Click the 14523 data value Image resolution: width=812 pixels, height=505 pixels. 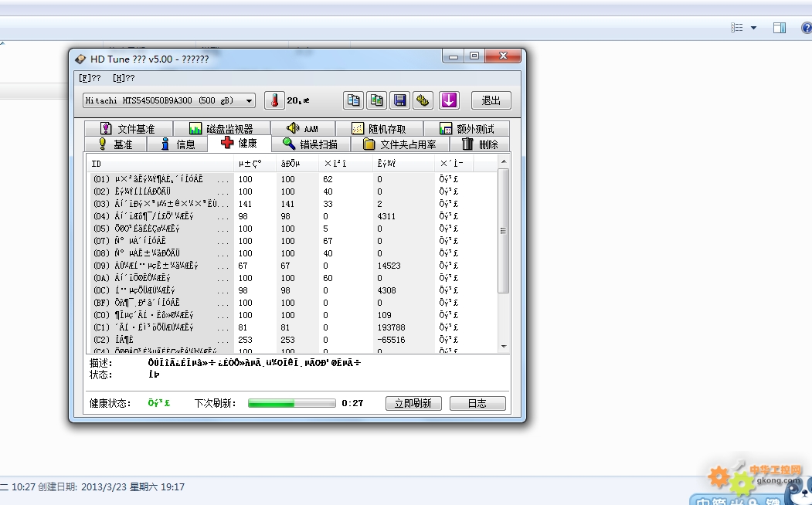(389, 266)
